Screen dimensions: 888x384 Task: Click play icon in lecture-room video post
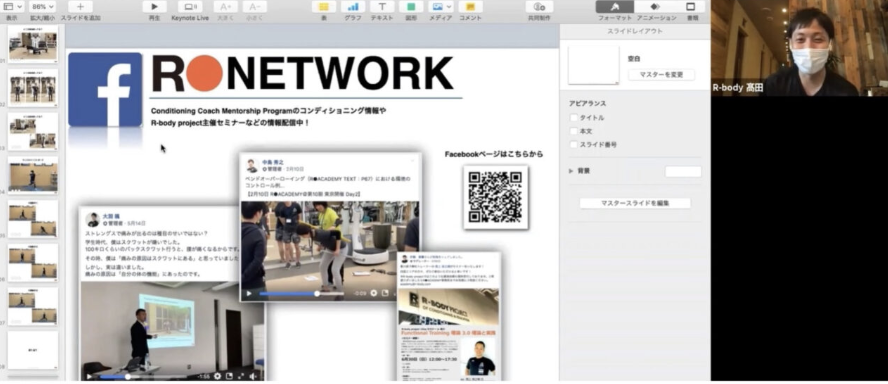click(89, 376)
